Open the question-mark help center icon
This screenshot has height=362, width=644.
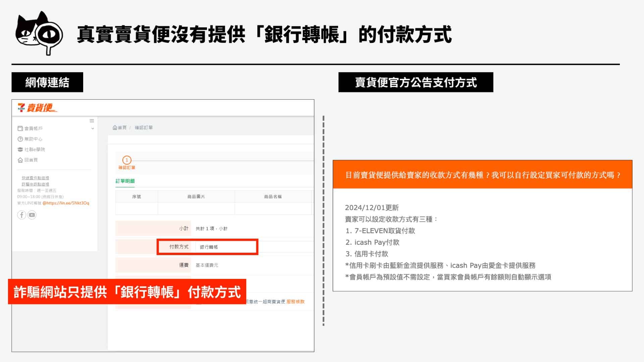coord(20,139)
